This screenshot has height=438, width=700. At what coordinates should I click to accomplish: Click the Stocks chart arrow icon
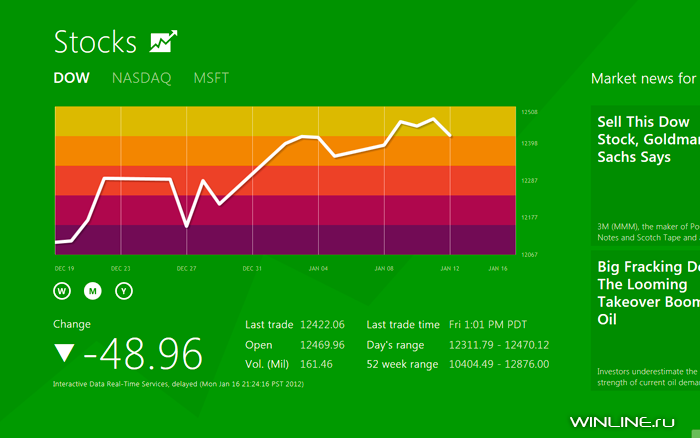coord(163,42)
